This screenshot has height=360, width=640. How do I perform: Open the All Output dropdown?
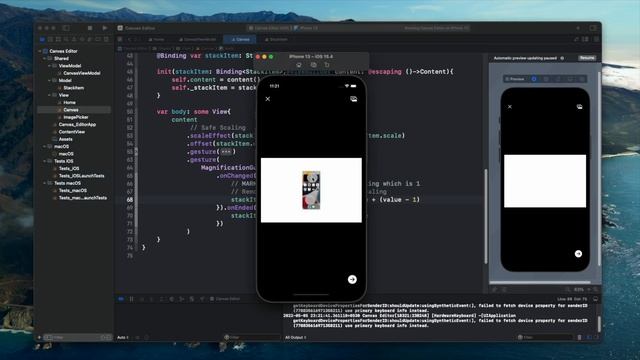coord(296,338)
